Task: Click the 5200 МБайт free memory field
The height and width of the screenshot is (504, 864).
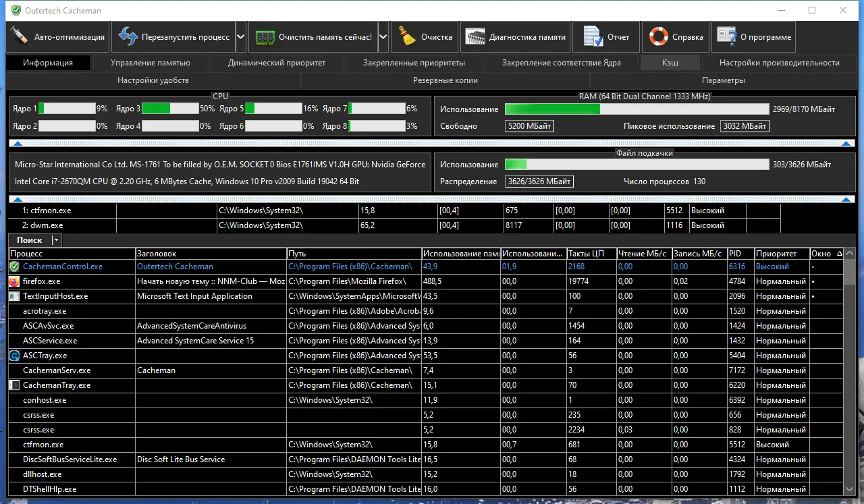Action: tap(529, 126)
